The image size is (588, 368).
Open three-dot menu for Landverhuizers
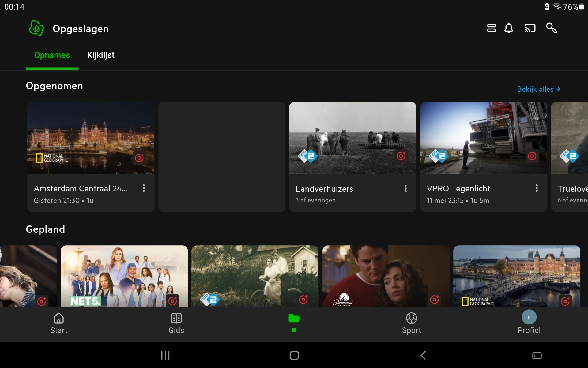tap(405, 189)
